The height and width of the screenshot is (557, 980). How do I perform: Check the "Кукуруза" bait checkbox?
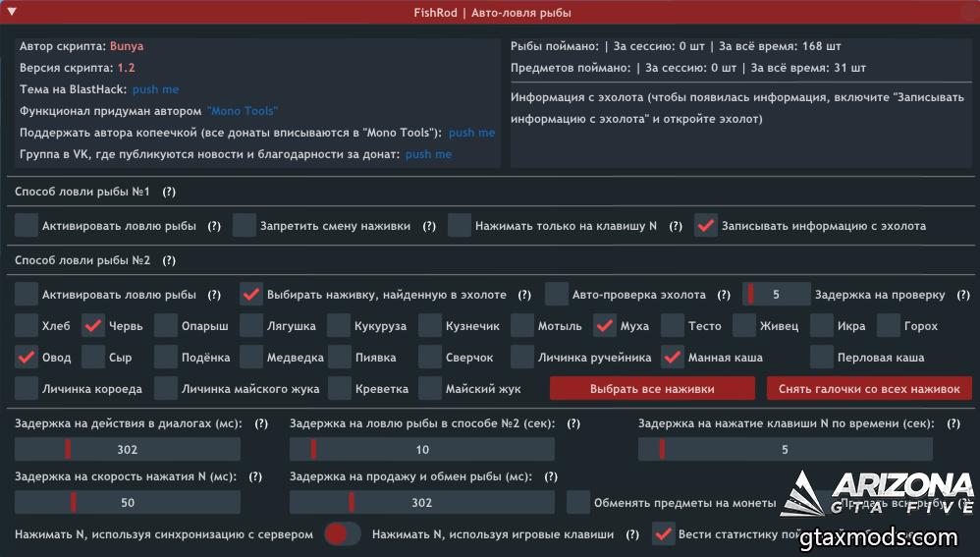[339, 326]
